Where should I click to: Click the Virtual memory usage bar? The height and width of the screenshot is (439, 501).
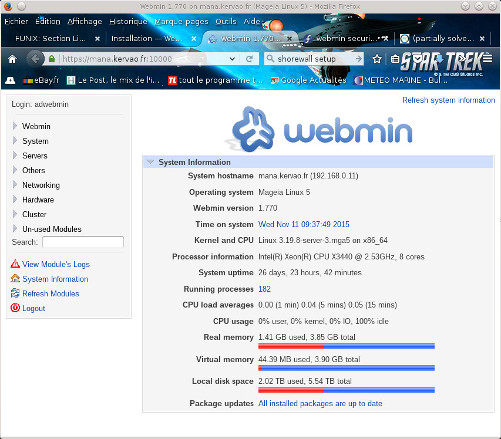[346, 368]
